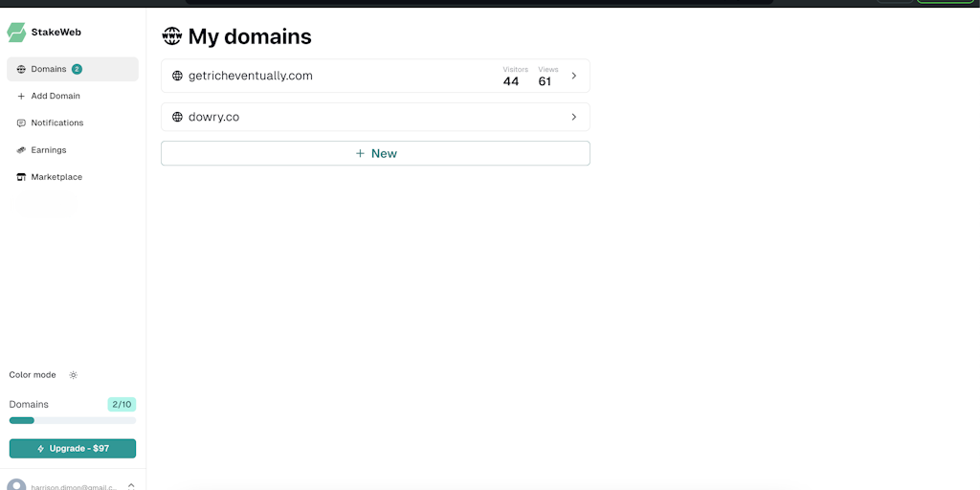Screen dimensions: 980x490
Task: Click the plus icon in New button
Action: (x=360, y=153)
